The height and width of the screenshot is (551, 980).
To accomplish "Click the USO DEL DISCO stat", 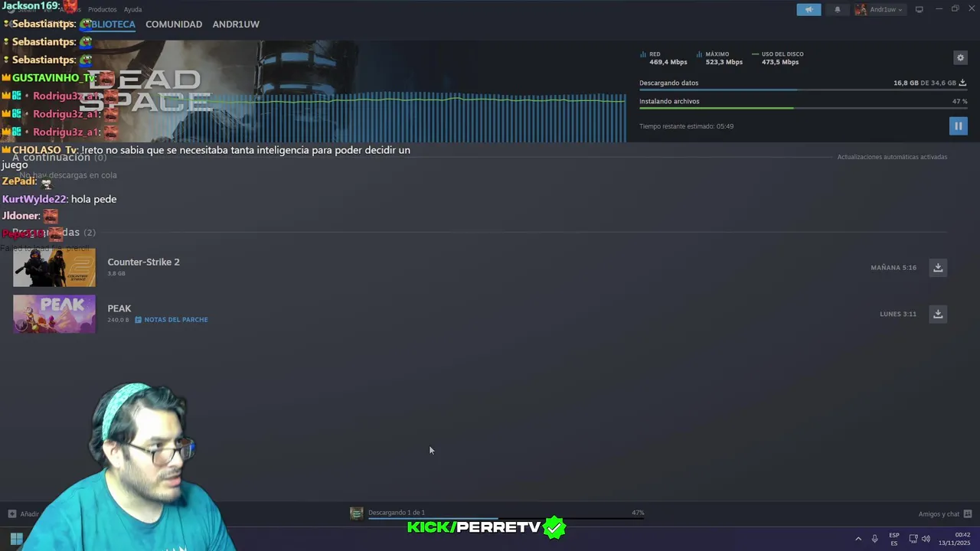I will 778,58.
